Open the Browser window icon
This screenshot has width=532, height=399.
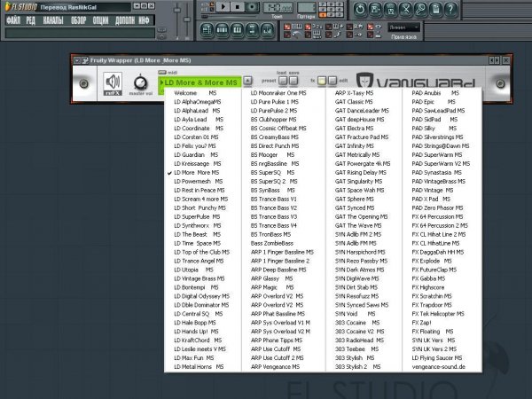coord(252,30)
